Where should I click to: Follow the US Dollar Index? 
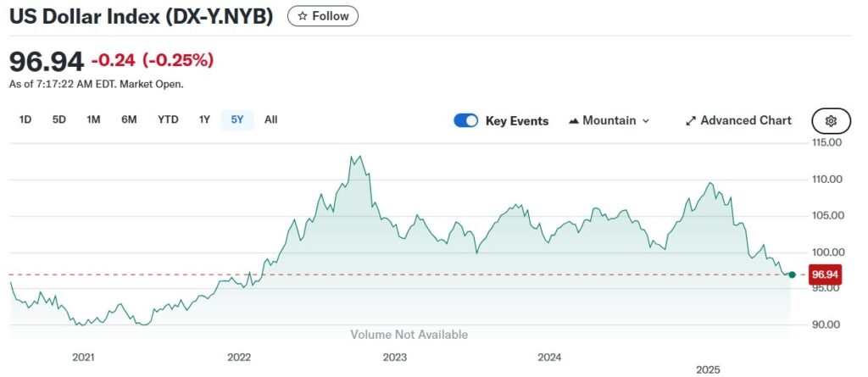323,16
